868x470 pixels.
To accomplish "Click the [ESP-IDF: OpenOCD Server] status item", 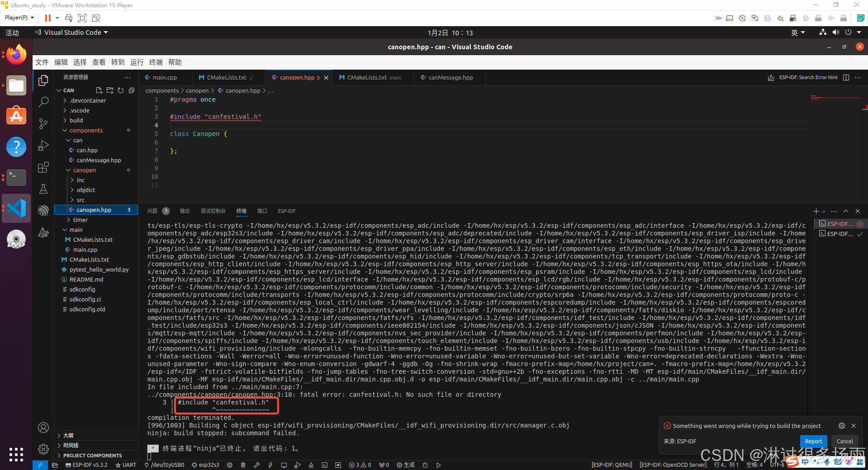I will [x=673, y=465].
